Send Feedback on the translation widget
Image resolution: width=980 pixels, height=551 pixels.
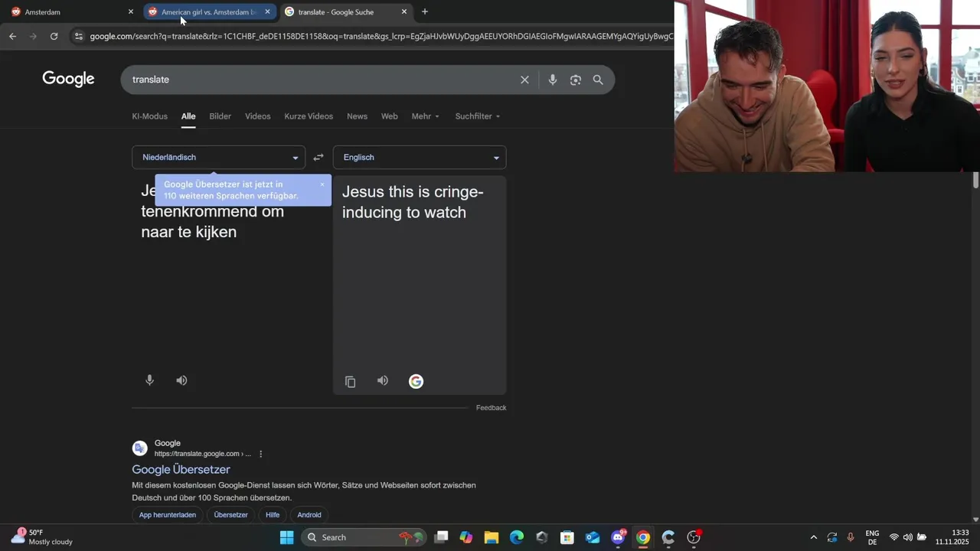(x=491, y=408)
